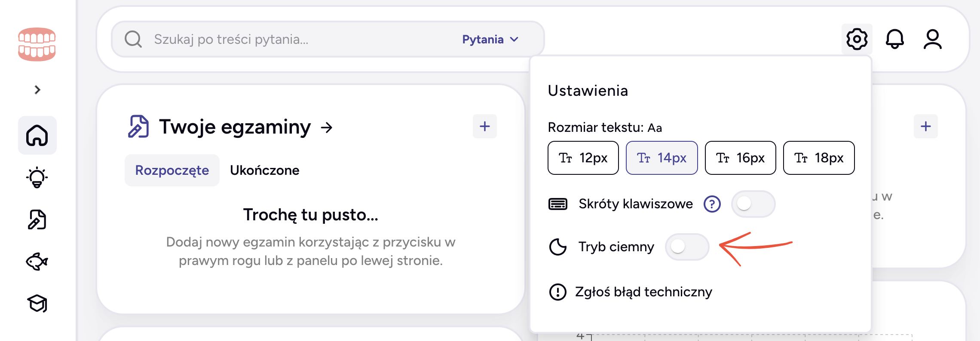The width and height of the screenshot is (980, 341).
Task: Click Zgłoś błąd techniczny link
Action: [x=643, y=292]
